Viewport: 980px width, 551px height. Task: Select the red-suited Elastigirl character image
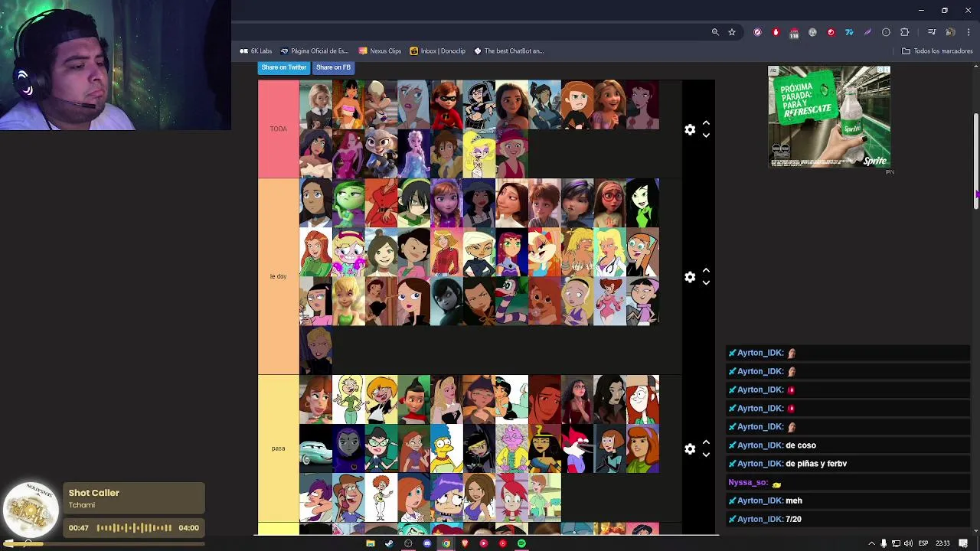(x=446, y=105)
